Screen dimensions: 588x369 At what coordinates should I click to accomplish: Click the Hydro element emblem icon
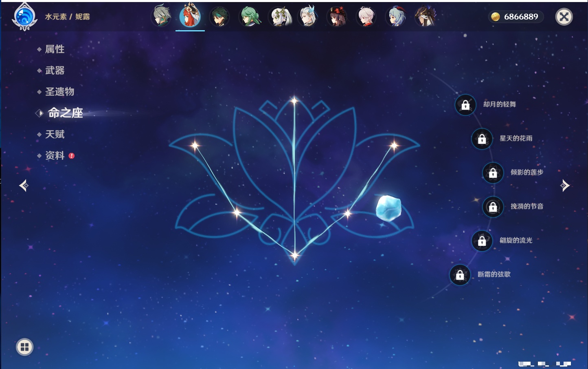point(25,17)
